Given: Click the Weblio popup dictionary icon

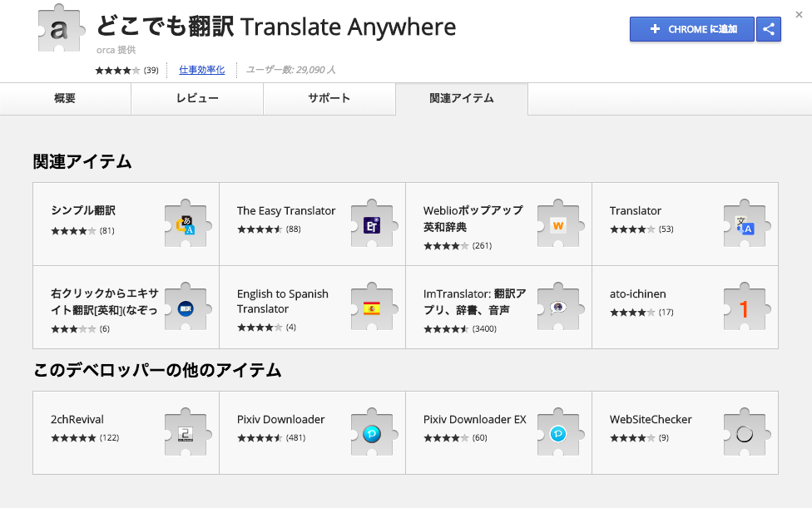Looking at the screenshot, I should click(559, 224).
